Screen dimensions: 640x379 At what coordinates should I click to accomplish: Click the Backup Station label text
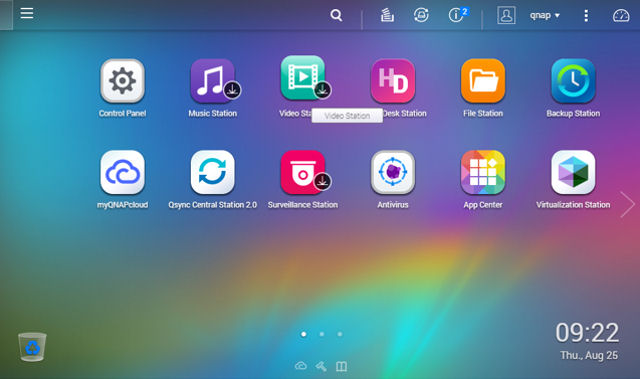click(x=573, y=113)
